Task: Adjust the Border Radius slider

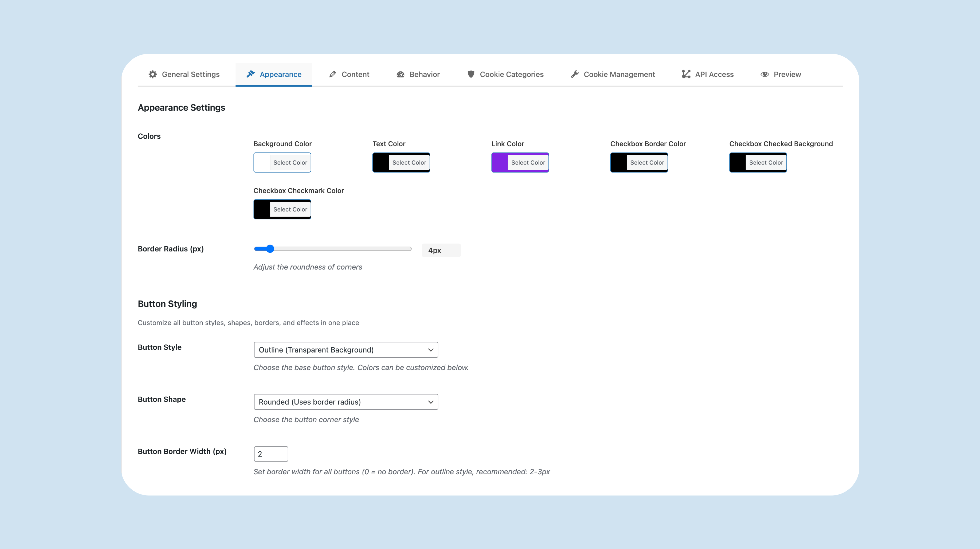Action: point(270,249)
